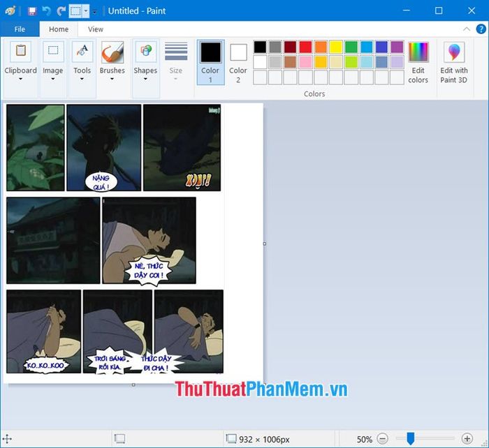Pick the brown color swatch
489x448 pixels.
coord(291,62)
